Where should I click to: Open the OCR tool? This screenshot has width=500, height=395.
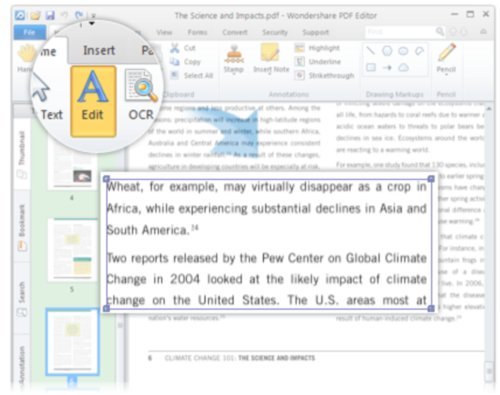[141, 95]
